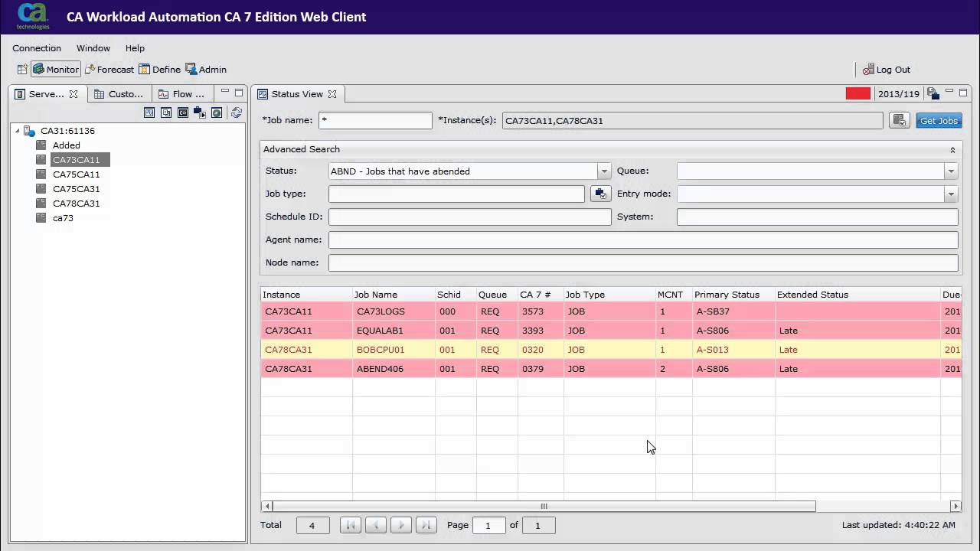
Task: Sort by the Instance column header
Action: tap(306, 295)
